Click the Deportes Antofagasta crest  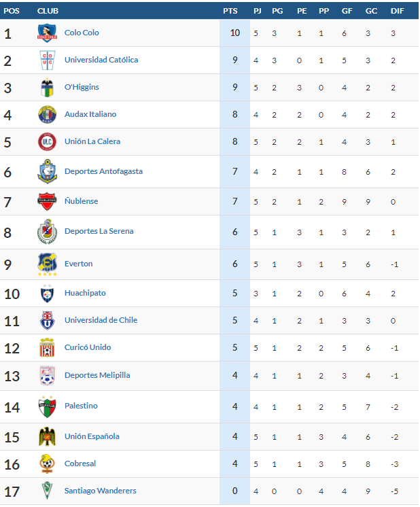tap(47, 171)
